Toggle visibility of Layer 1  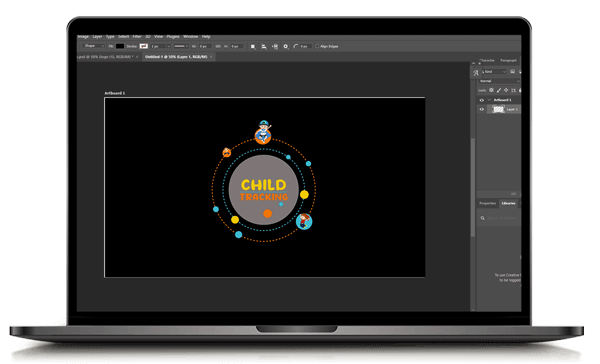(x=482, y=109)
